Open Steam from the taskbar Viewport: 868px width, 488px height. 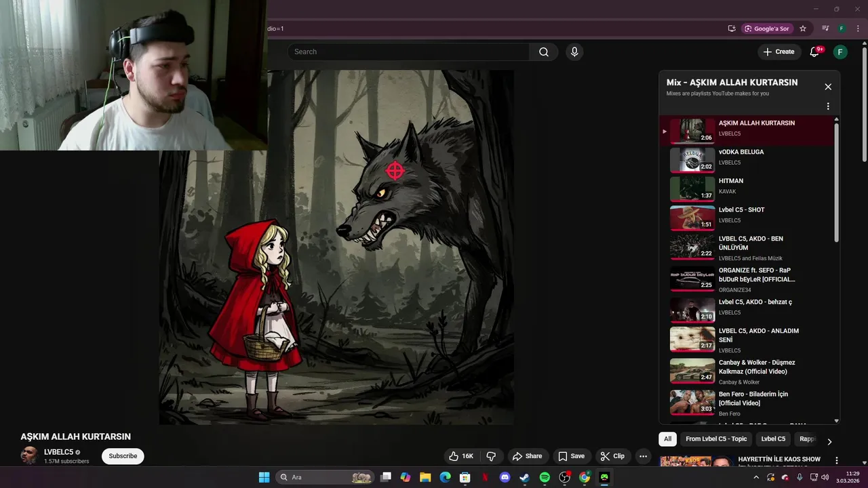pyautogui.click(x=524, y=477)
